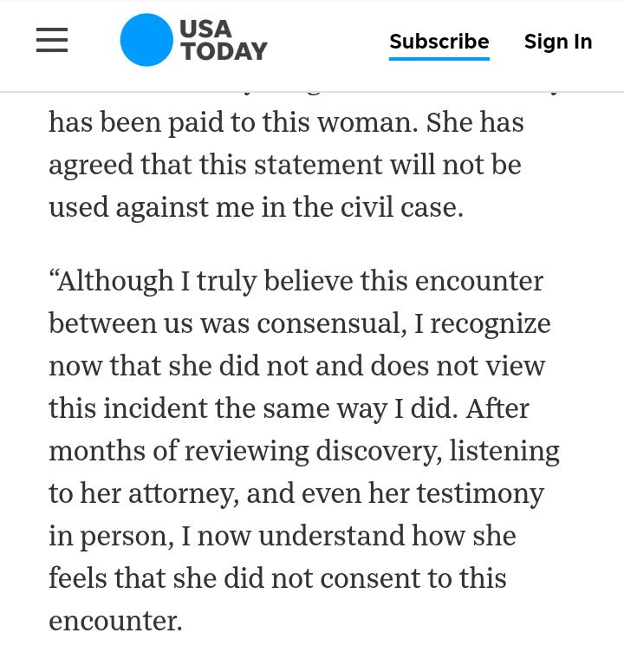The image size is (624, 672).
Task: Click the sentence 'She has agreed that this statement'
Action: (x=285, y=144)
